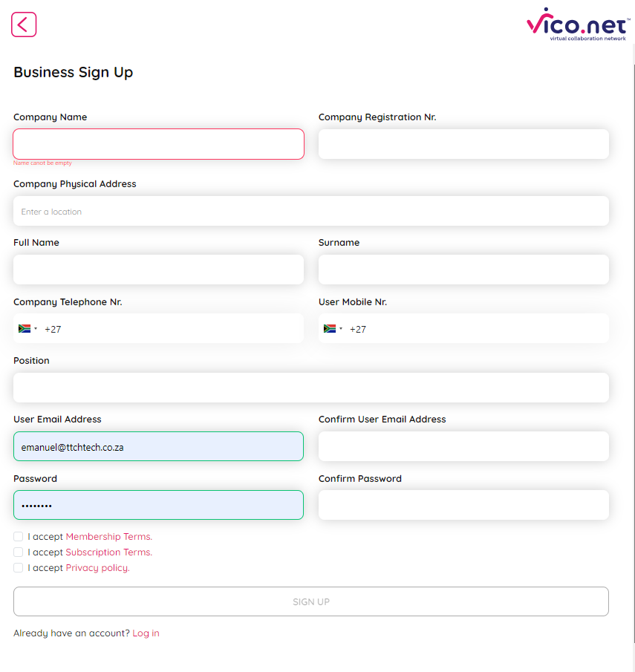Open the Membership Terms link
The height and width of the screenshot is (672, 635).
108,536
